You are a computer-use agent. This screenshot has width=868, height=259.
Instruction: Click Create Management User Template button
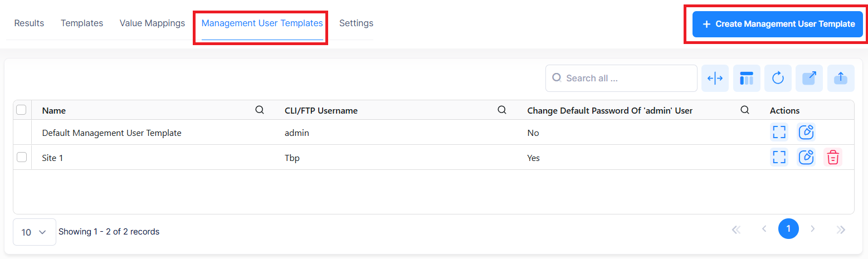click(778, 25)
